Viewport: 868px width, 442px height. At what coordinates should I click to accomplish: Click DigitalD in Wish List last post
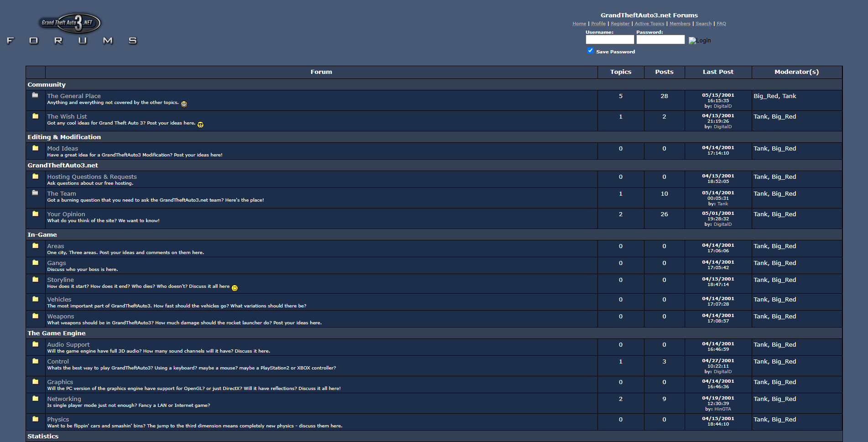[722, 127]
